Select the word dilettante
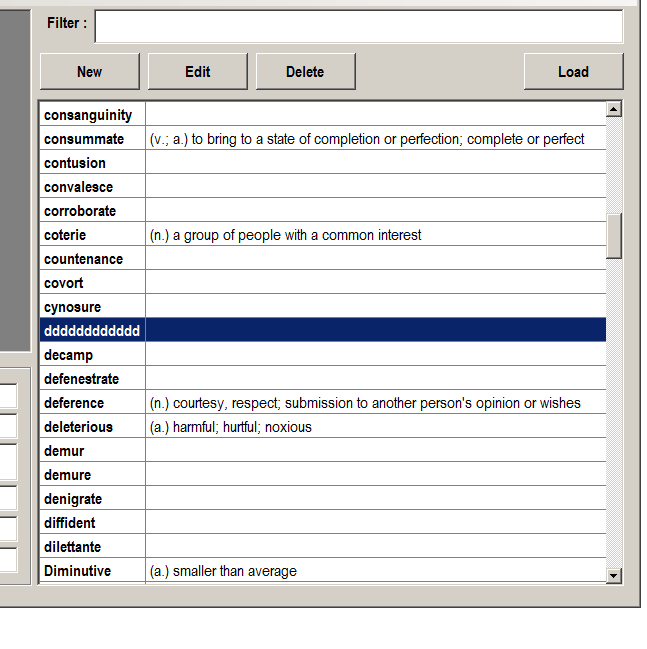Screen dimensions: 647x649 pyautogui.click(x=72, y=547)
